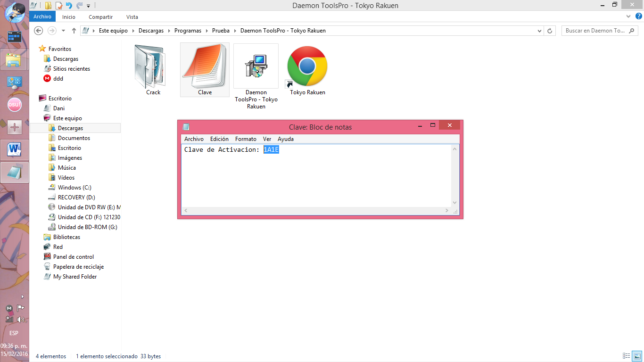
Task: Open Notepad Edición menu
Action: coord(219,139)
